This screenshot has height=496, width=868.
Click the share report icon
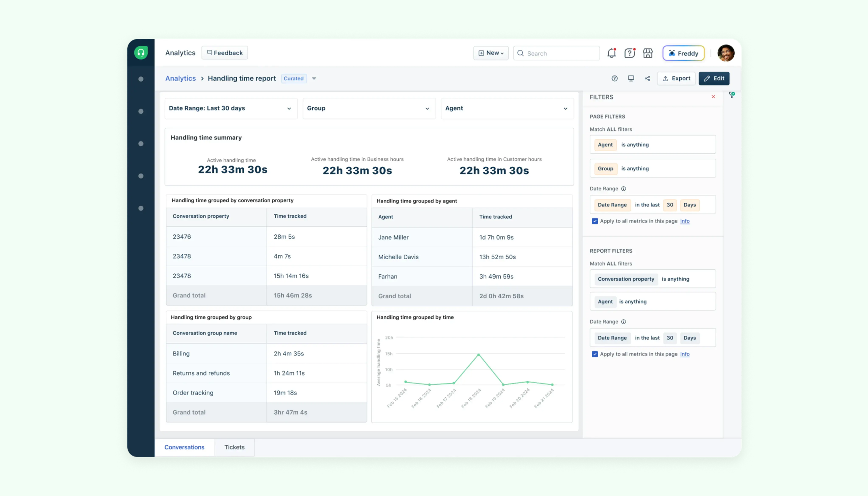(x=647, y=78)
